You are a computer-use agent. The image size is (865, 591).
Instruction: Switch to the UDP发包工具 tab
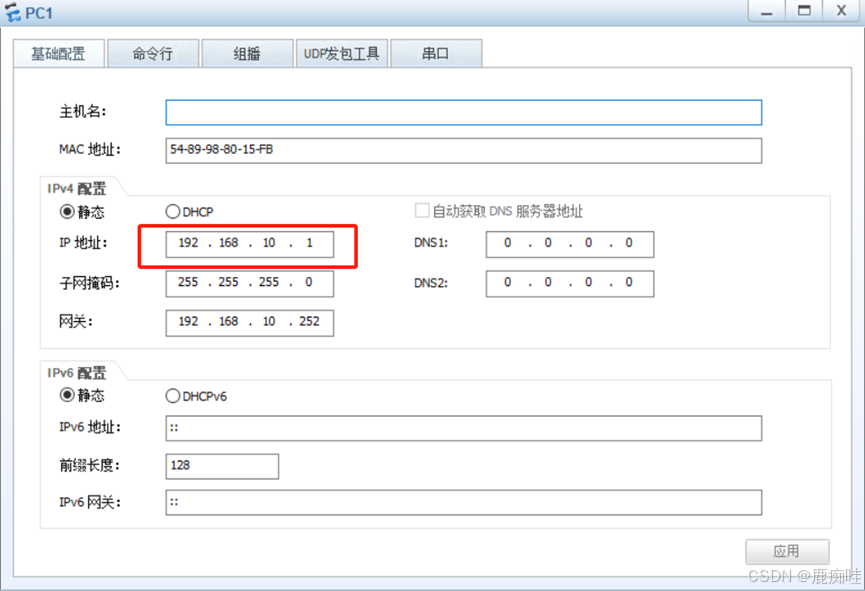(341, 54)
